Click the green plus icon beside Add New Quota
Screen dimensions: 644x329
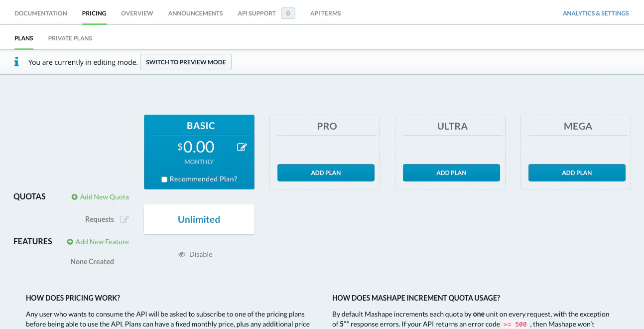pos(75,197)
